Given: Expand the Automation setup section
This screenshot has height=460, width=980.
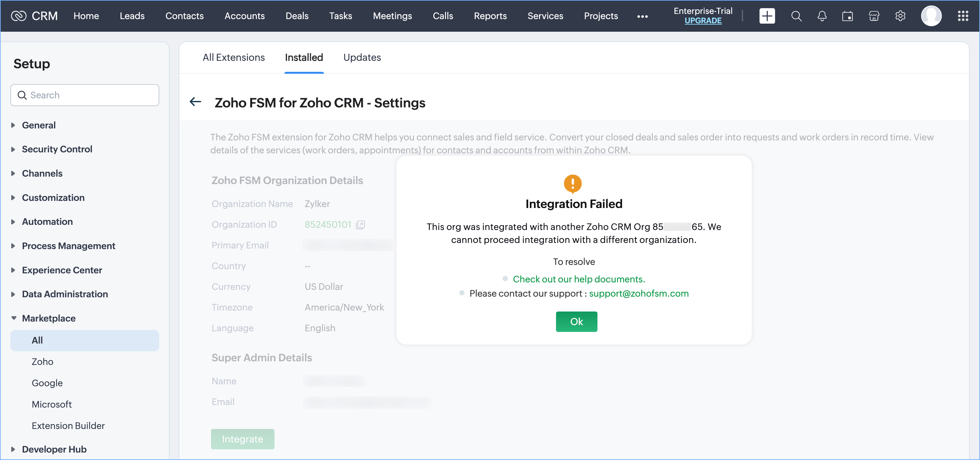Looking at the screenshot, I should coord(47,222).
